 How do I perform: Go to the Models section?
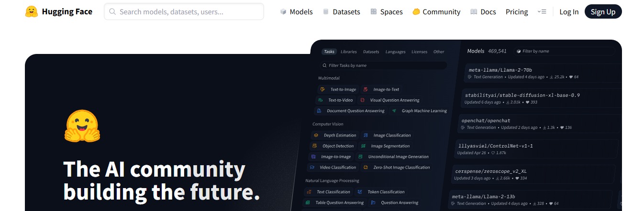(301, 12)
